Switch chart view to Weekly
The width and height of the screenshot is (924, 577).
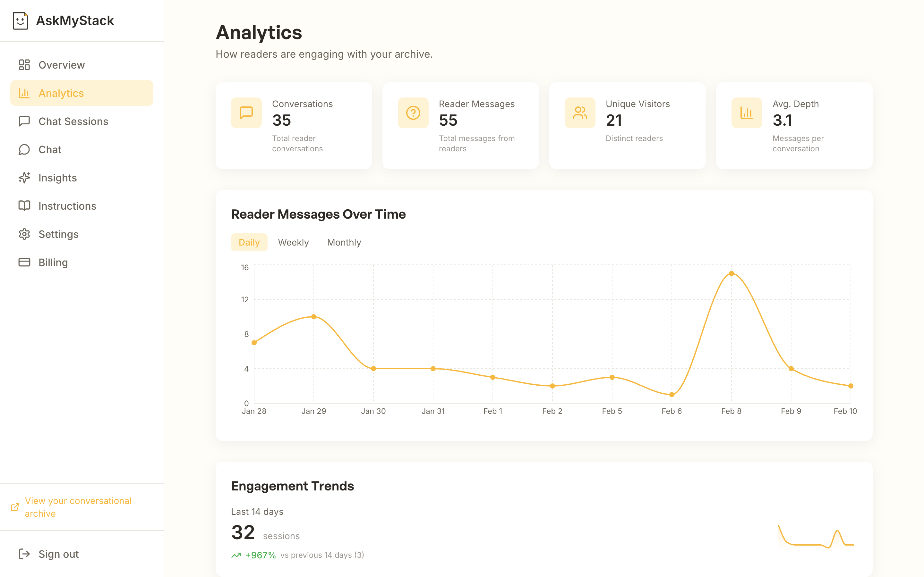(293, 242)
